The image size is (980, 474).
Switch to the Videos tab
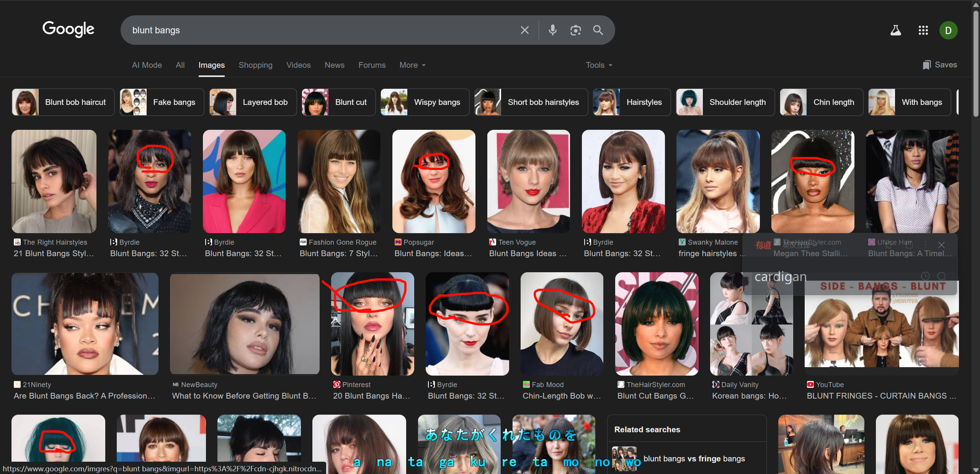point(298,65)
